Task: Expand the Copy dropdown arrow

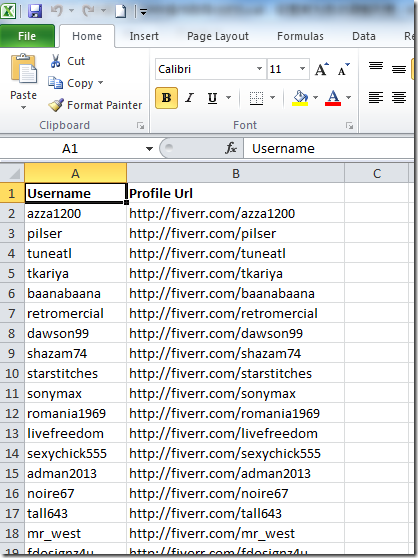Action: 101,83
